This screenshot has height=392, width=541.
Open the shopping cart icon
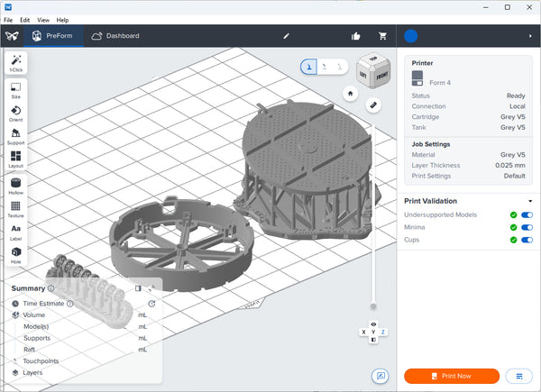click(x=383, y=36)
